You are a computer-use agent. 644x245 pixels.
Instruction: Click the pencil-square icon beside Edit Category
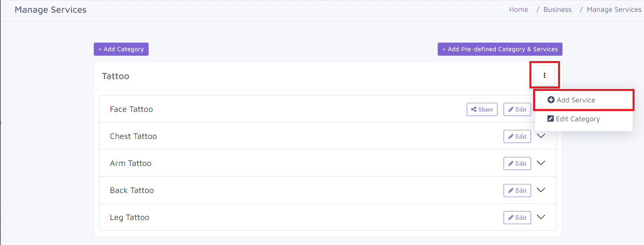click(551, 119)
